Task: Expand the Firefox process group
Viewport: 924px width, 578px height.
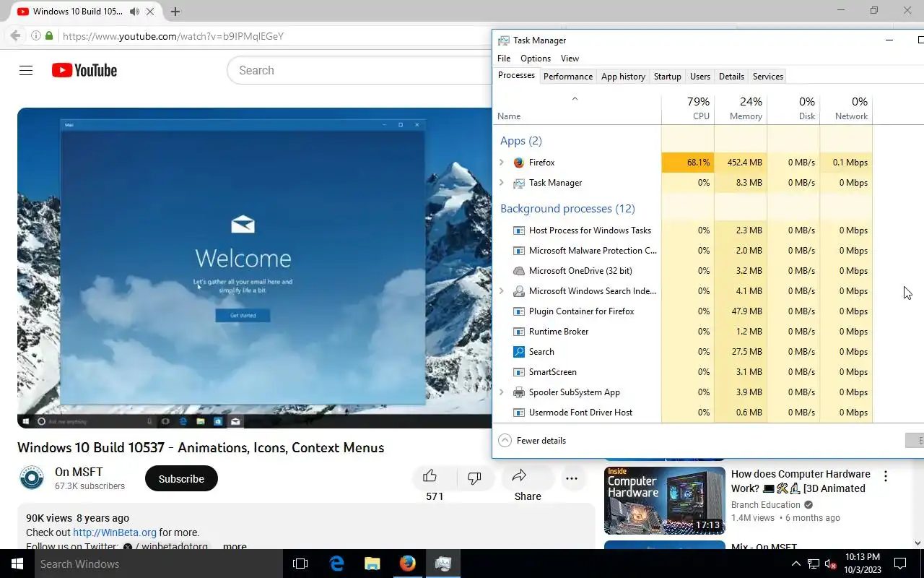Action: (x=502, y=163)
